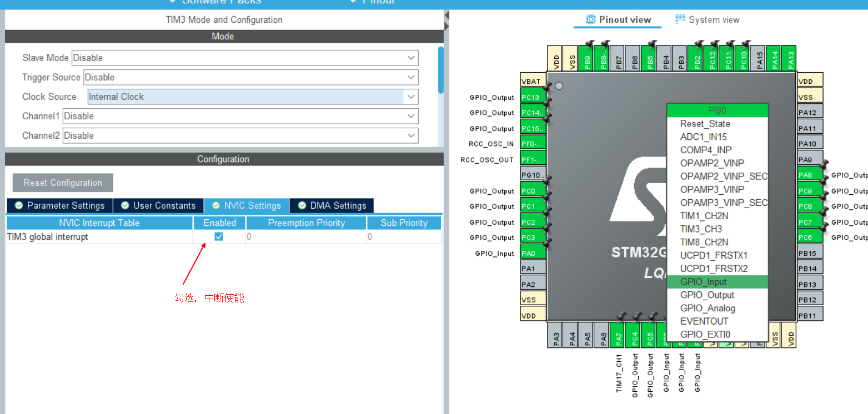The image size is (868, 414).
Task: Click the Reset Configuration button
Action: coord(63,183)
